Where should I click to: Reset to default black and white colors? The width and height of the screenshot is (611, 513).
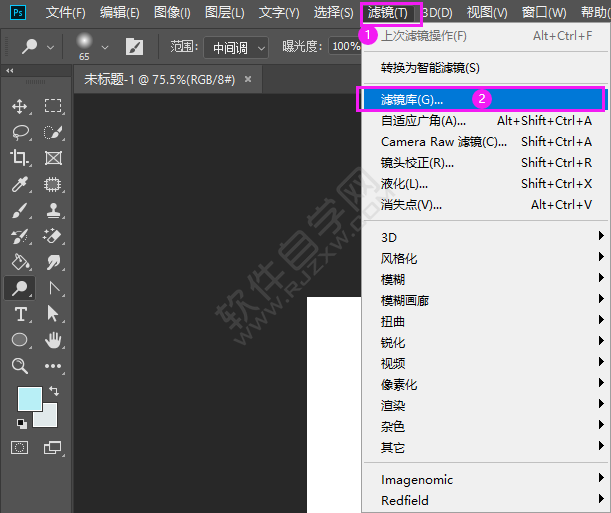22,424
